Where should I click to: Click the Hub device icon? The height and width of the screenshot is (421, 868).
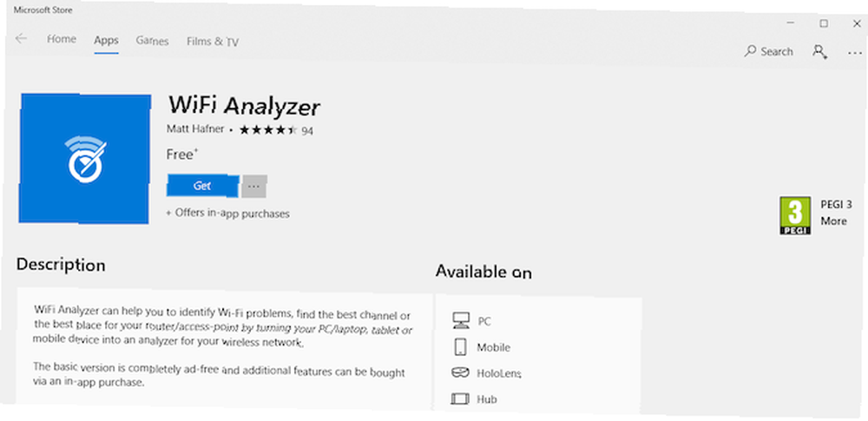pyautogui.click(x=461, y=398)
